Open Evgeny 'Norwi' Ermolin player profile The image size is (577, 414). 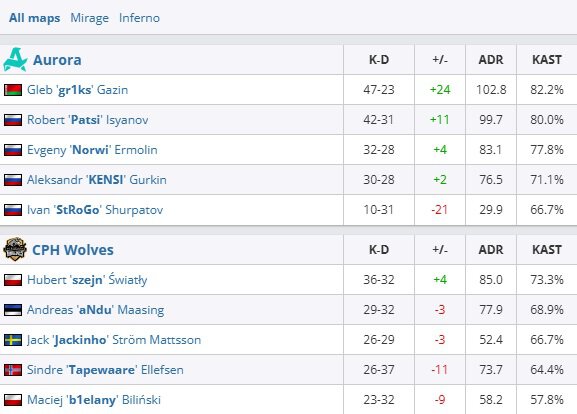92,150
